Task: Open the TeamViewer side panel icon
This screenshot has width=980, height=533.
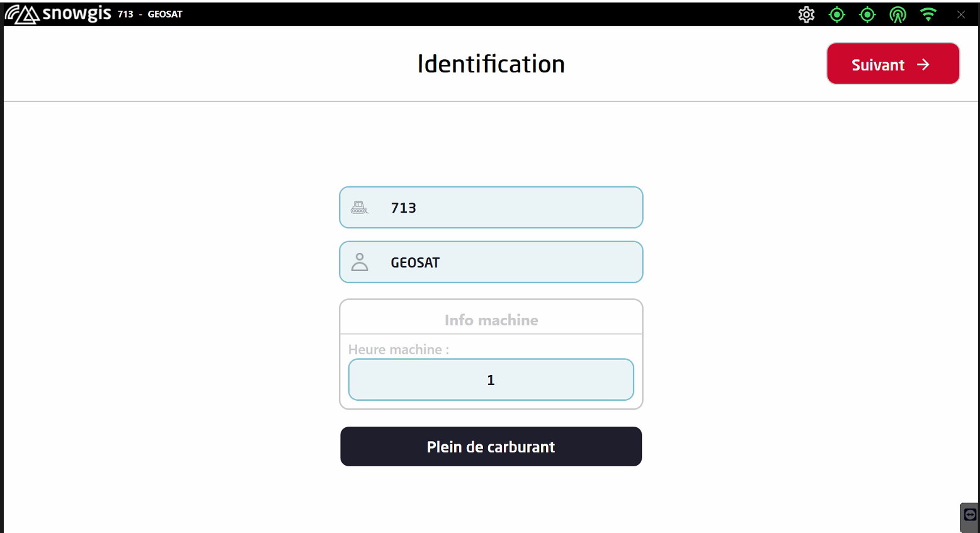Action: (x=970, y=515)
